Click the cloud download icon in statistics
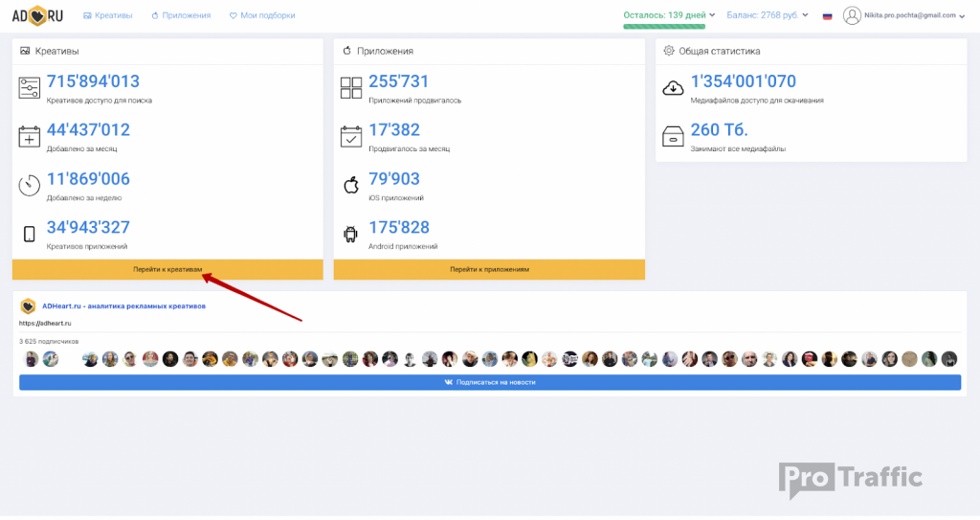980x520 pixels. coord(673,88)
